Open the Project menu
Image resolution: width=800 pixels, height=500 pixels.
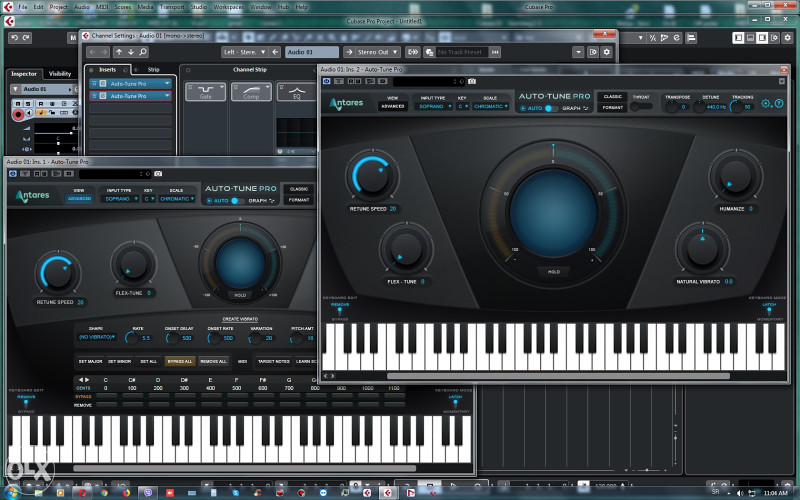59,7
